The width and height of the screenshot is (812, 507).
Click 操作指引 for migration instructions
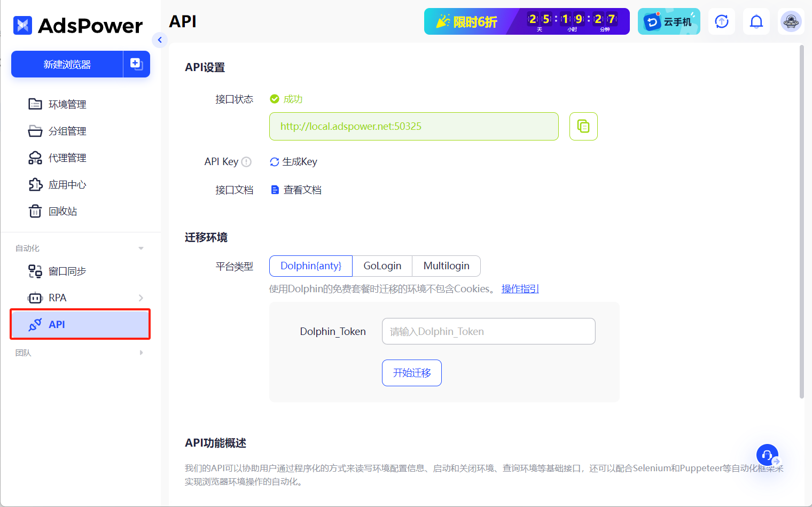tap(520, 288)
